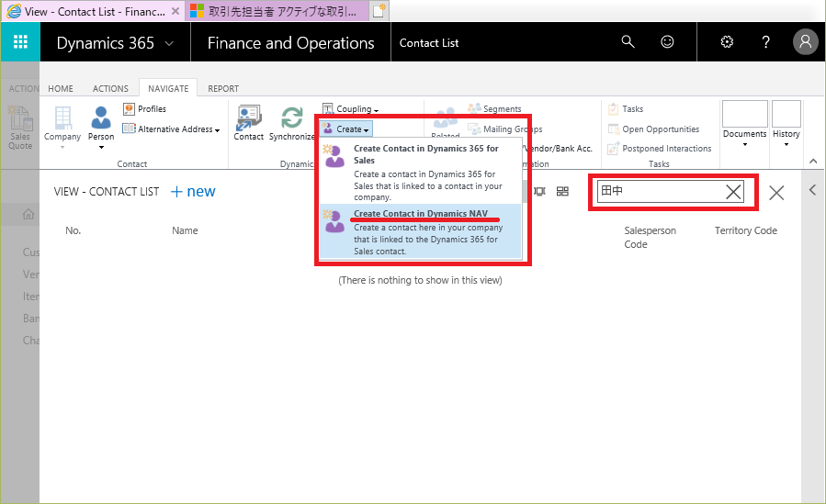Click the Contact List header breadcrumb
826x504 pixels.
(429, 43)
